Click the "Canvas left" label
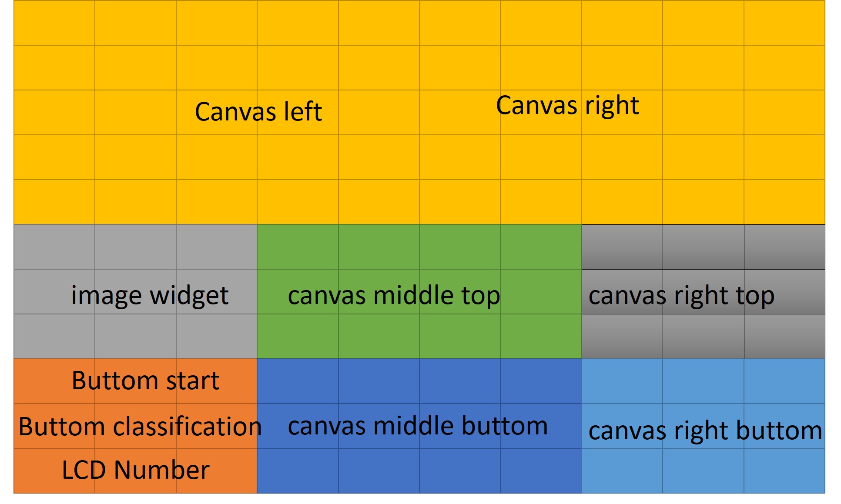The height and width of the screenshot is (504, 841). 258,112
